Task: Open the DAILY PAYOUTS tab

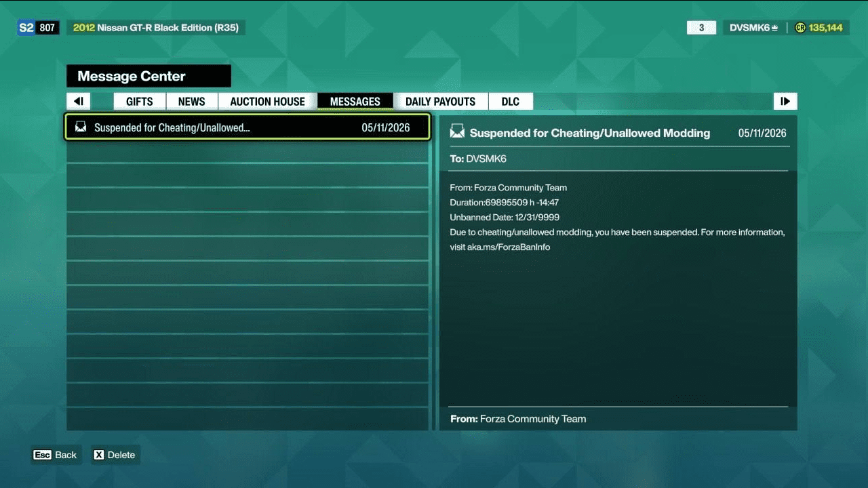Action: (440, 101)
